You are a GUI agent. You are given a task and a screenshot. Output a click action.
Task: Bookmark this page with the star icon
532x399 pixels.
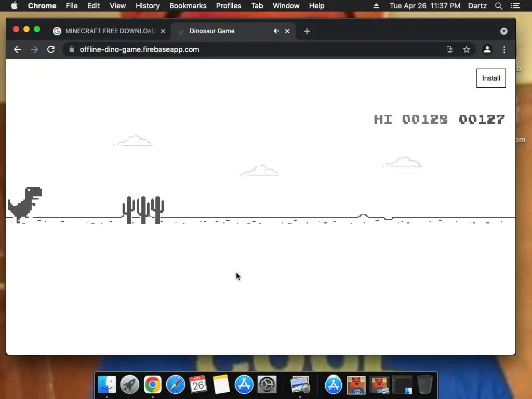pos(467,49)
